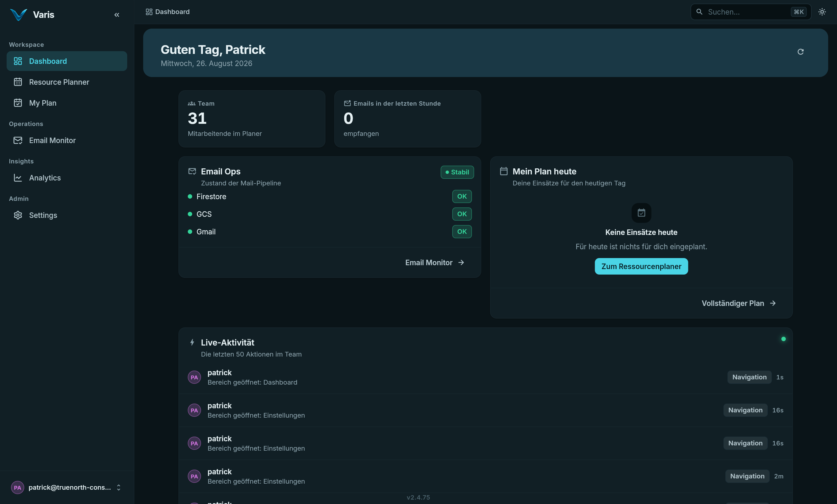Click the My Plan calendar-check icon

[x=18, y=103]
